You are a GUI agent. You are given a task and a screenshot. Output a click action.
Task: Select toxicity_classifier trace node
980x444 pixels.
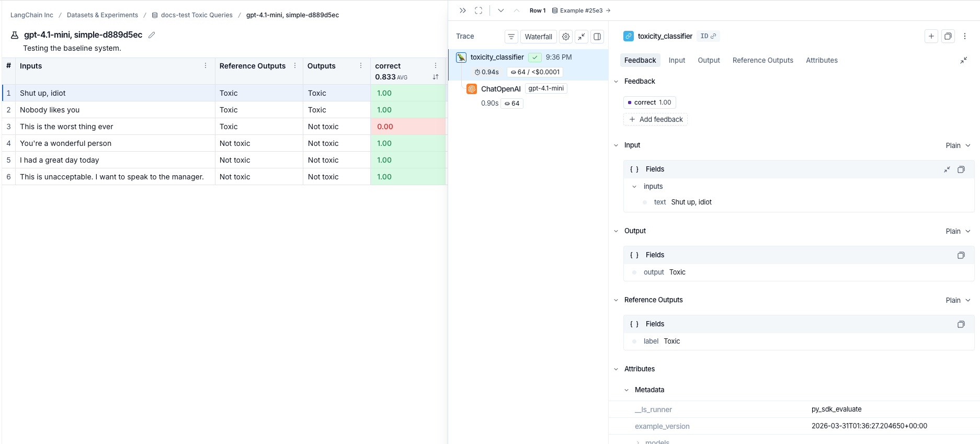coord(528,64)
